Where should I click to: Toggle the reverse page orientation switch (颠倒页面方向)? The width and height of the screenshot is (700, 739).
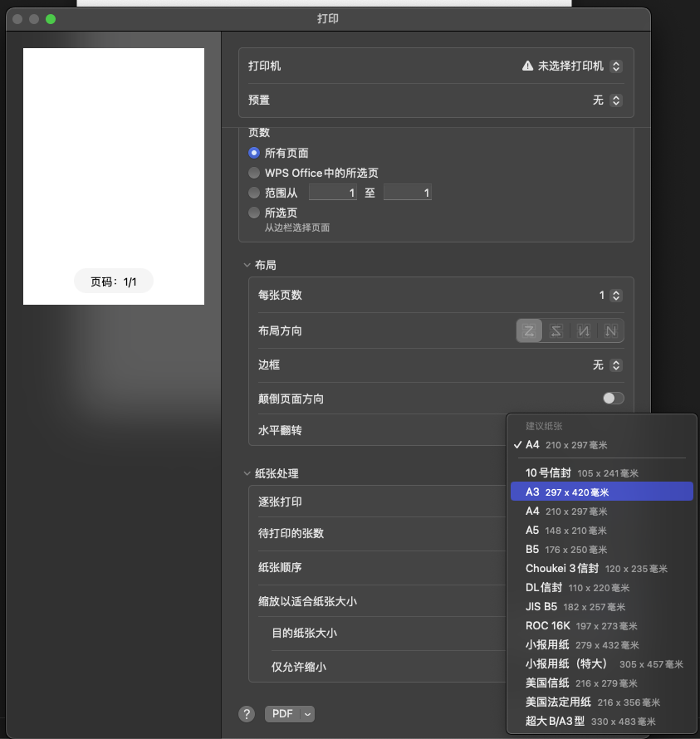point(613,399)
